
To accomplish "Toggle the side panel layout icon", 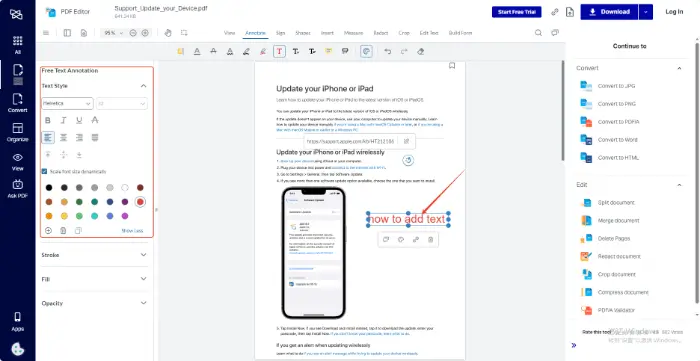I will pyautogui.click(x=67, y=33).
